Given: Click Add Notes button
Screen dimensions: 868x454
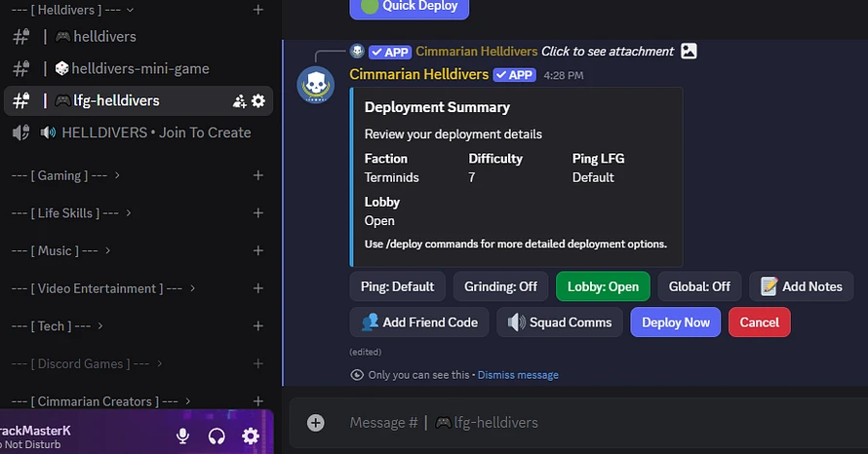Looking at the screenshot, I should pos(801,286).
